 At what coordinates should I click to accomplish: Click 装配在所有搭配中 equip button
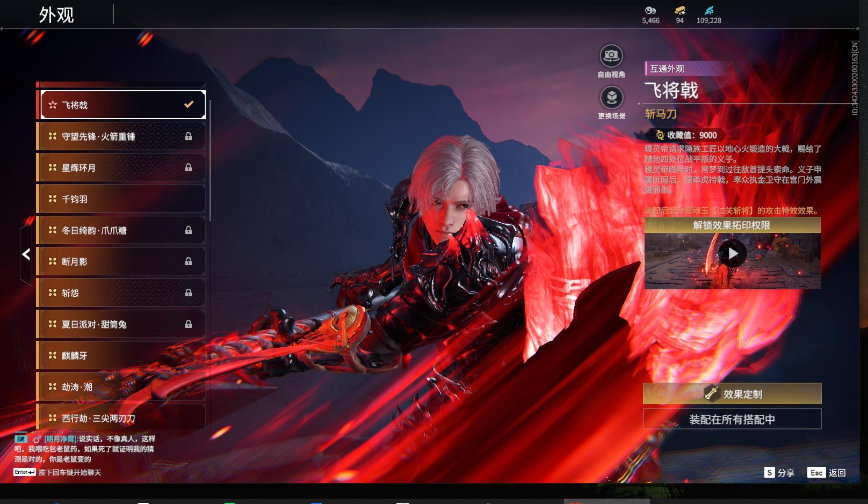tap(732, 419)
